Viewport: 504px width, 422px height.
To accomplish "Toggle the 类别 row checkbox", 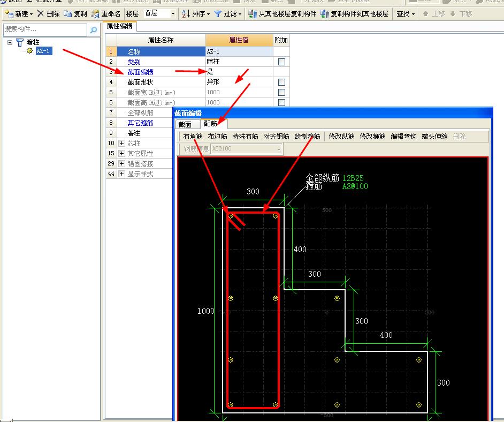I will [x=281, y=62].
